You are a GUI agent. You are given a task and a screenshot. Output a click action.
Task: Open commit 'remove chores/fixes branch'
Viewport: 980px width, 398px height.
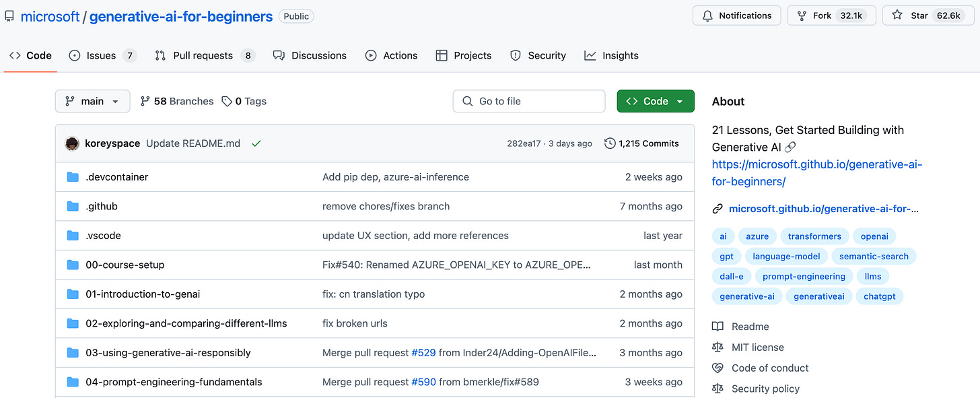pyautogui.click(x=386, y=206)
